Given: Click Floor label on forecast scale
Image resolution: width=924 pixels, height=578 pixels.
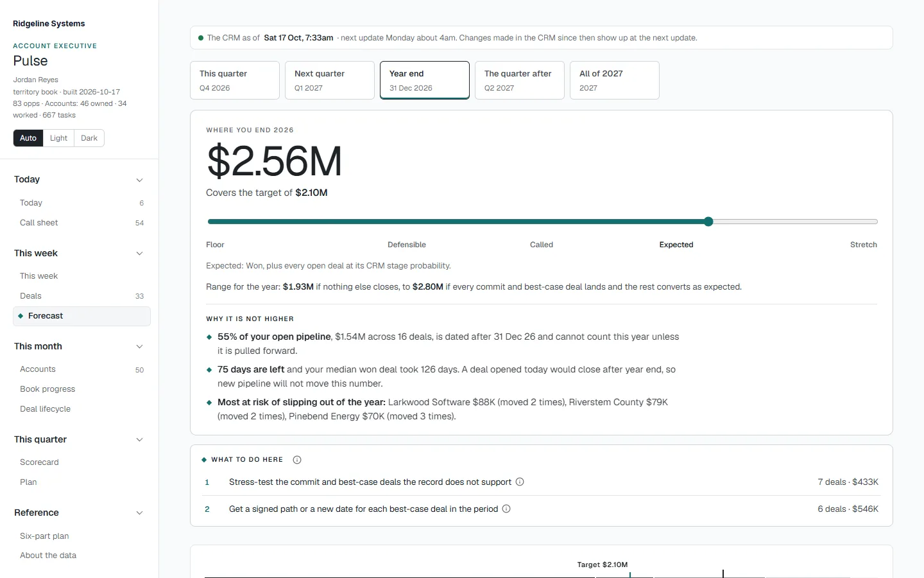Looking at the screenshot, I should point(215,245).
